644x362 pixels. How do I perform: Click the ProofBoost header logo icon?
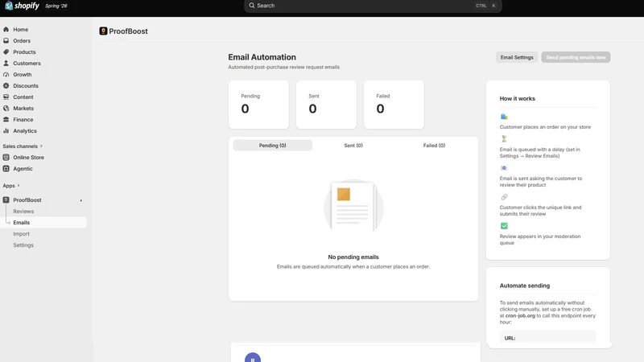point(103,31)
